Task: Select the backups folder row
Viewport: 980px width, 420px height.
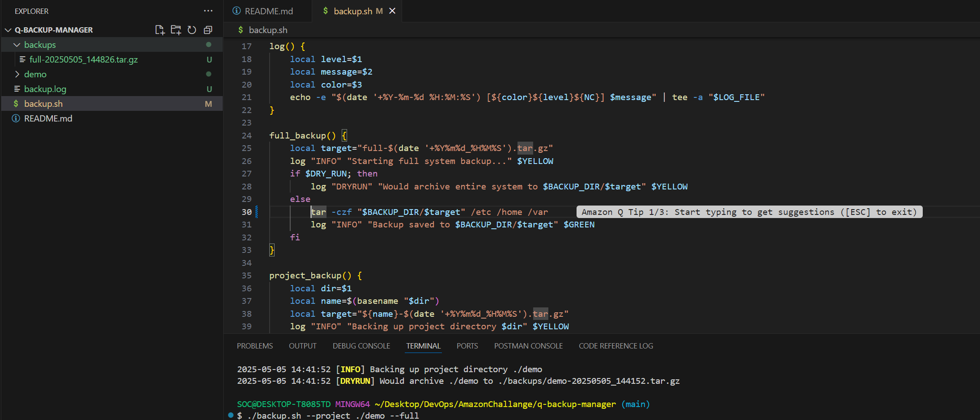Action: [x=112, y=45]
